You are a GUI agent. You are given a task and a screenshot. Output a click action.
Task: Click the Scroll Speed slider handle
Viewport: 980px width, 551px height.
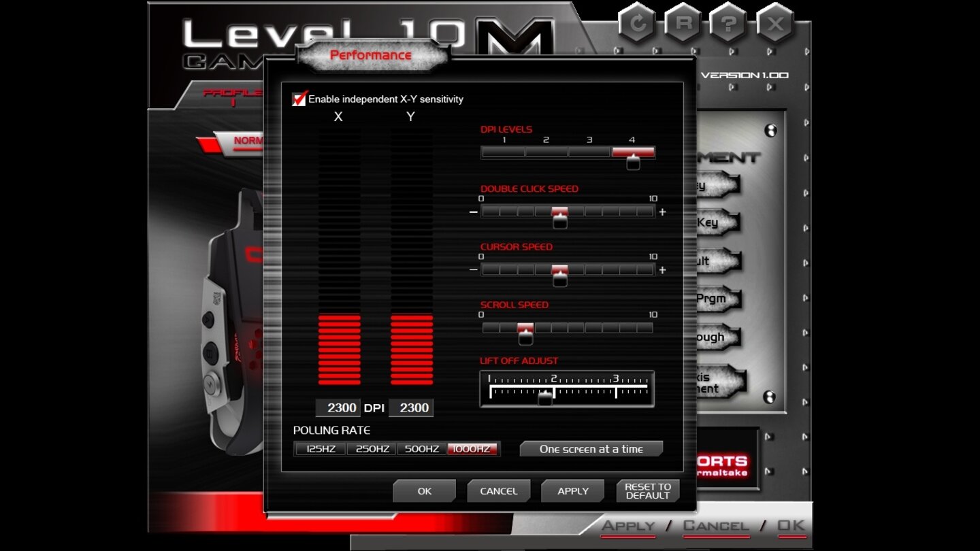525,336
